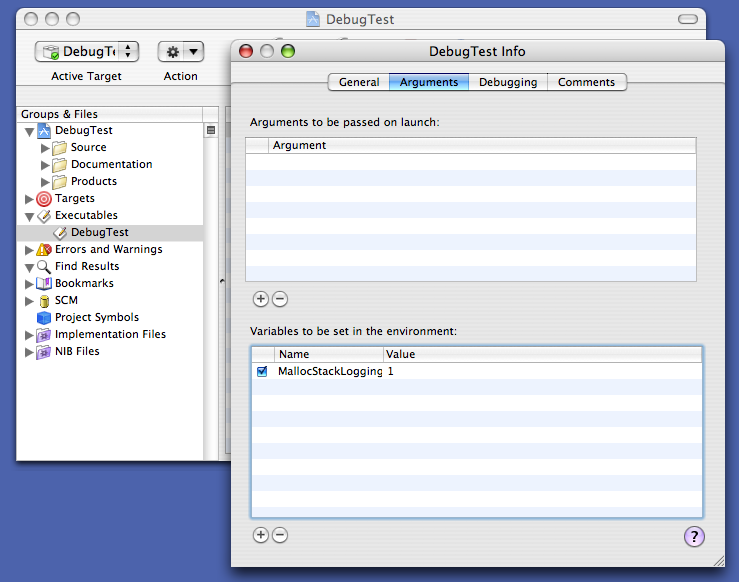739x582 pixels.
Task: Select the DebugTest executable in list
Action: coord(99,233)
